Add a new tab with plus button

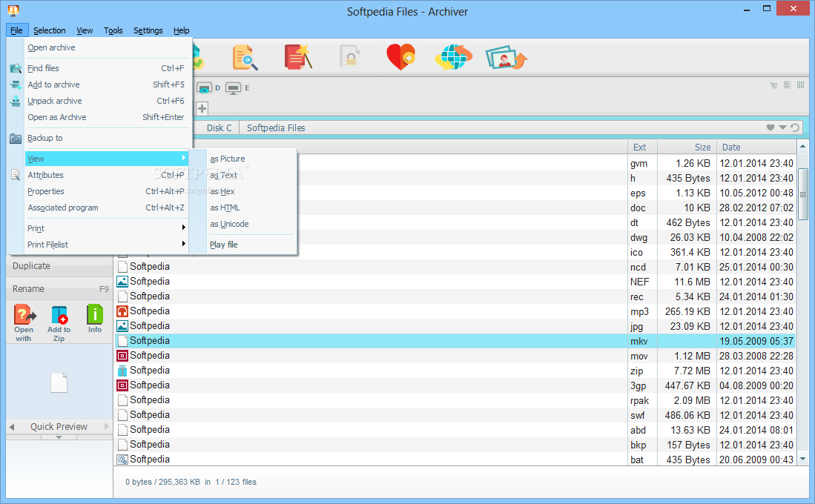202,109
